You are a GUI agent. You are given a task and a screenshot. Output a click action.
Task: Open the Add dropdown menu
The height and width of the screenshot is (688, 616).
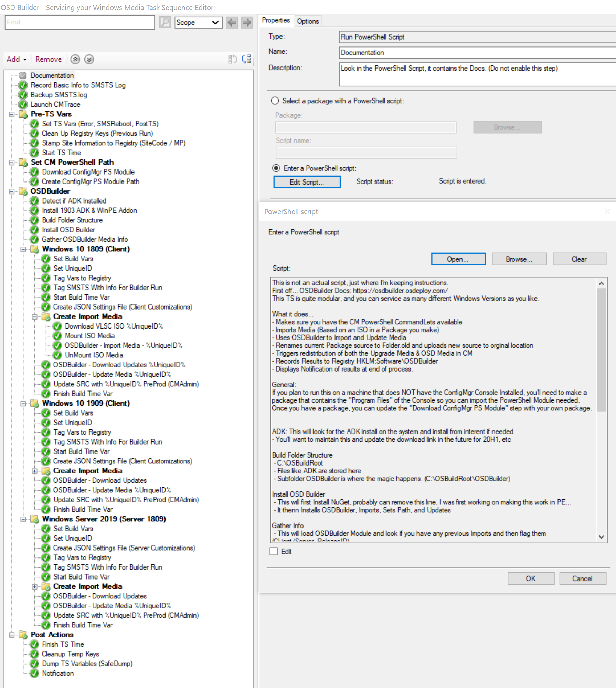point(16,59)
